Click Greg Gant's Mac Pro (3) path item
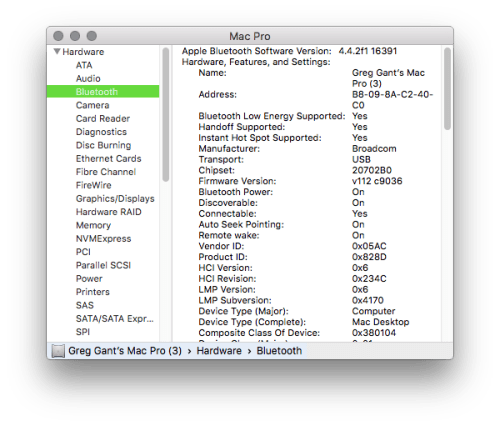This screenshot has width=500, height=426. click(x=125, y=351)
